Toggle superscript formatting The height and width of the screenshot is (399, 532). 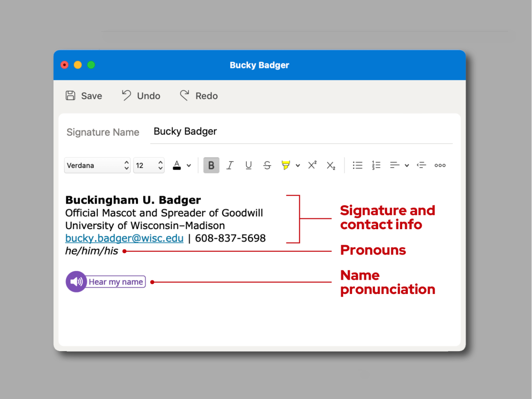coord(312,165)
